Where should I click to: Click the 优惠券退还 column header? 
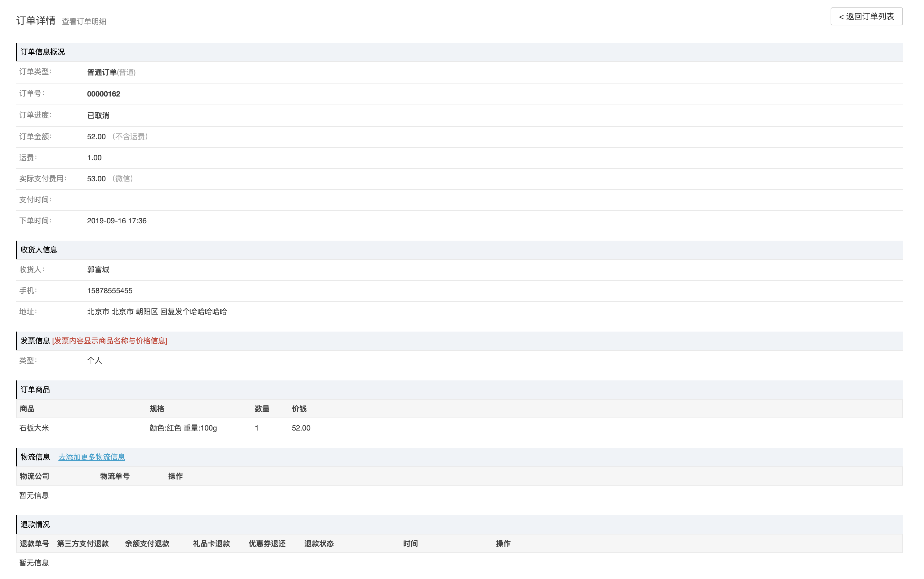267,543
